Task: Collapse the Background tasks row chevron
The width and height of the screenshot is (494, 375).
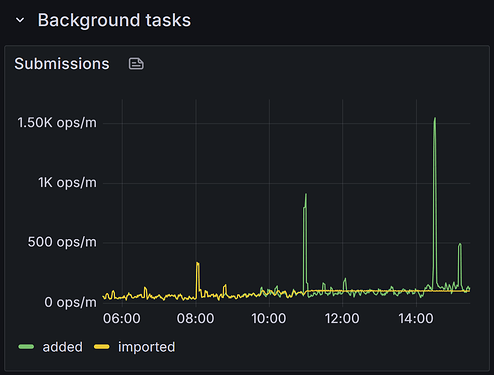Action: 20,20
